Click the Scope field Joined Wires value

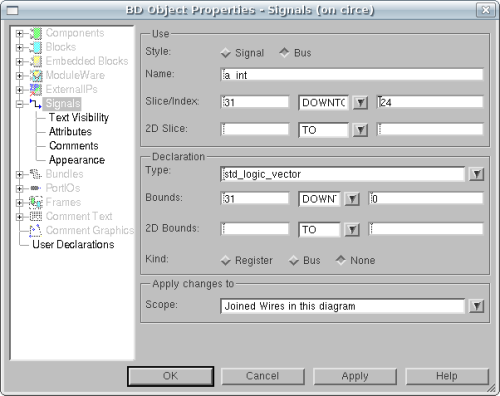(342, 306)
